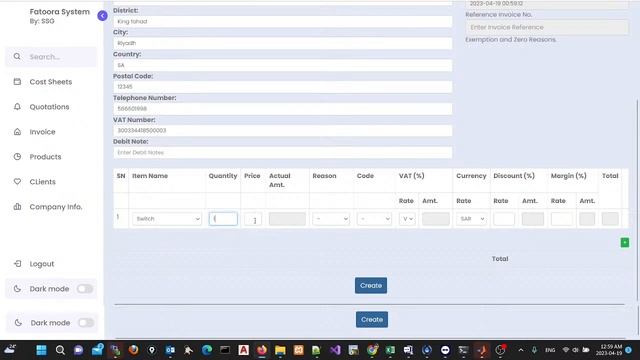The width and height of the screenshot is (640, 360).
Task: Open Excel from the taskbar
Action: (390, 350)
